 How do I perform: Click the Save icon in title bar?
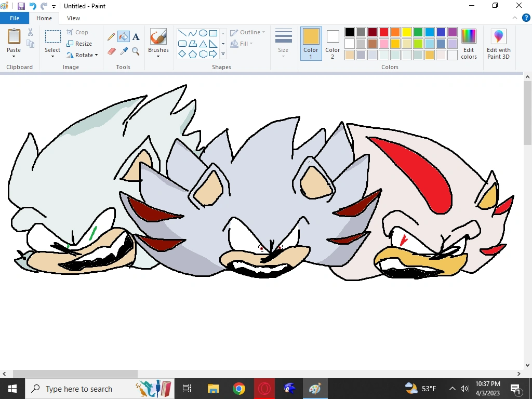[x=21, y=6]
